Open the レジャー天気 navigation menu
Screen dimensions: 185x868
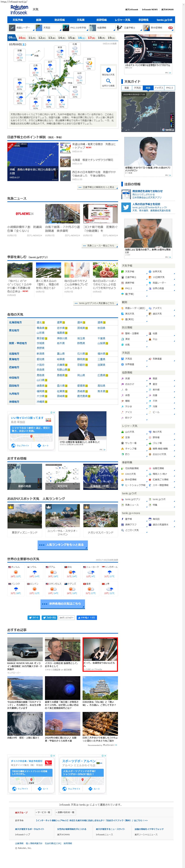[x=122, y=20]
